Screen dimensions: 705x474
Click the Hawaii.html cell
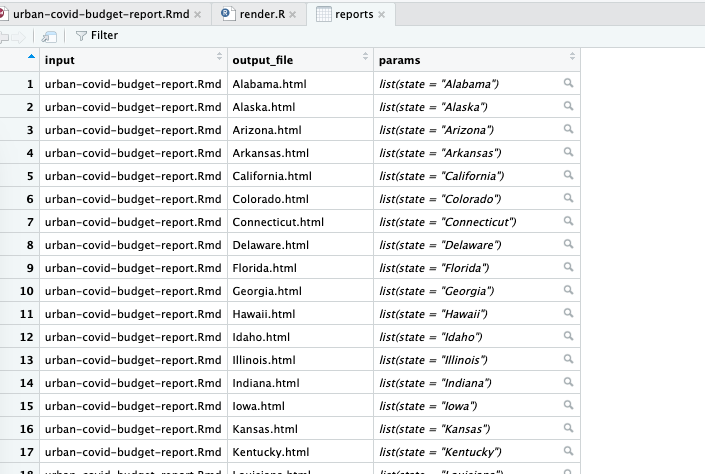300,314
